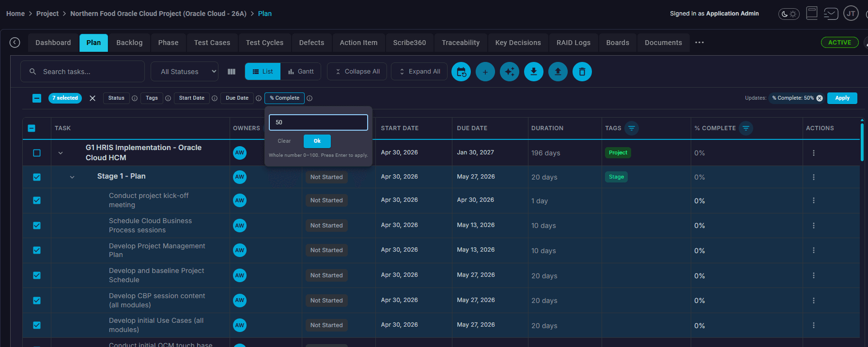This screenshot has height=347, width=868.
Task: Open actions menu for G1 HRIS Implementation row
Action: pyautogui.click(x=814, y=153)
